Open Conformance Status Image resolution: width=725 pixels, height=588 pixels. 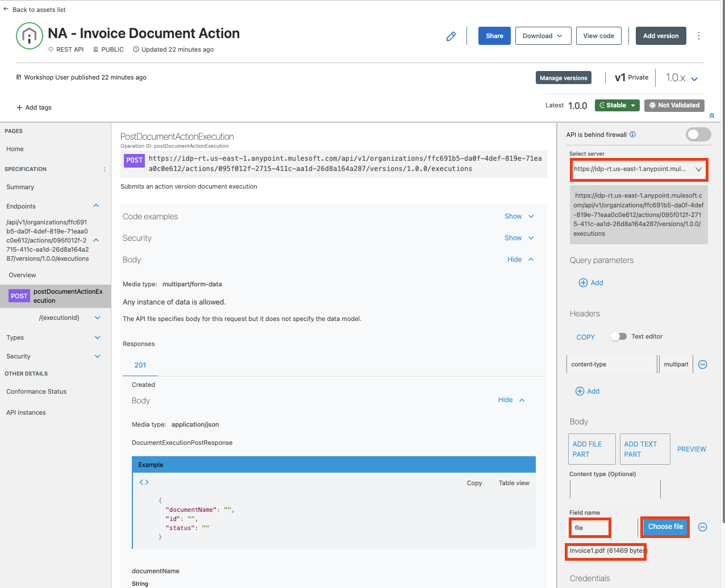coord(36,391)
